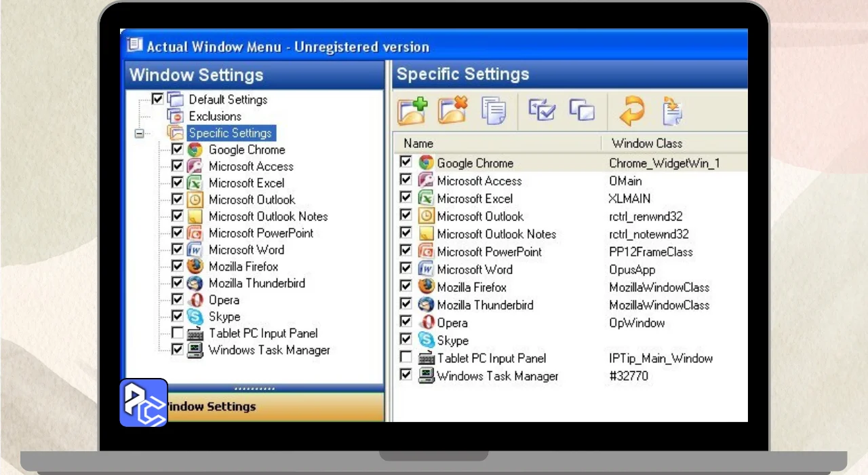Image resolution: width=868 pixels, height=475 pixels.
Task: Uncheck Microsoft Access checkbox in the list
Action: [406, 180]
